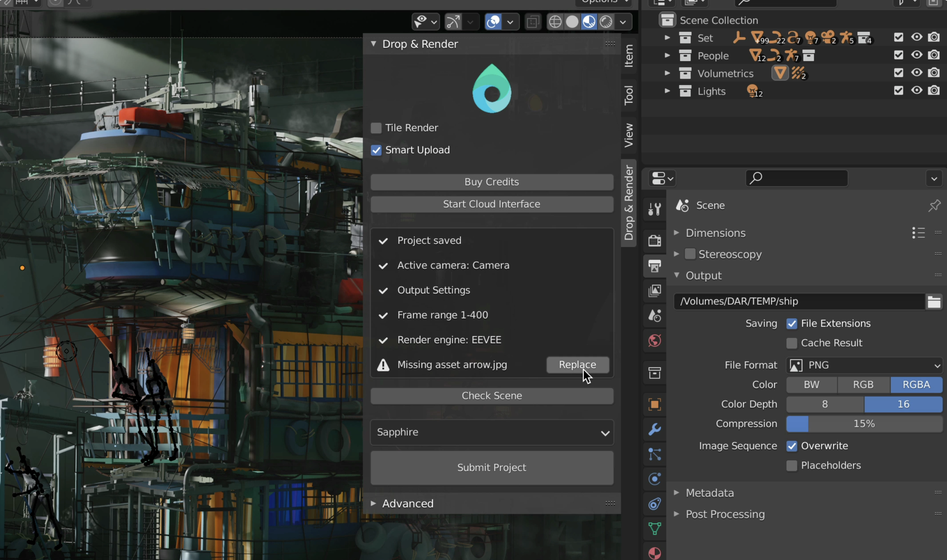Switch viewport to Rendered shading
Screen dimensions: 947x560
606,21
